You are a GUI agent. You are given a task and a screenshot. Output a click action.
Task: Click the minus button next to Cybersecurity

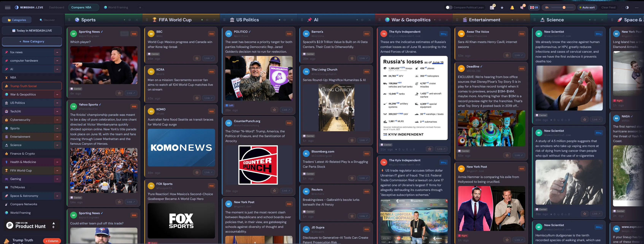click(x=57, y=120)
